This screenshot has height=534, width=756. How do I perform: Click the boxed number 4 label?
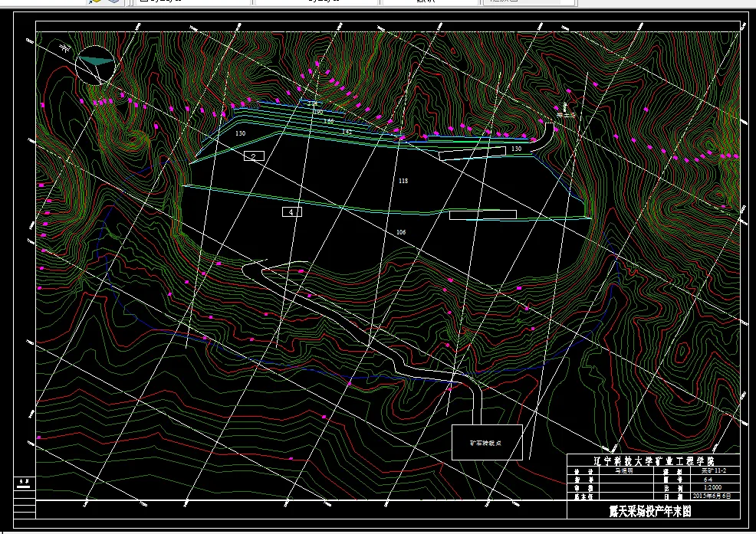[x=291, y=211]
